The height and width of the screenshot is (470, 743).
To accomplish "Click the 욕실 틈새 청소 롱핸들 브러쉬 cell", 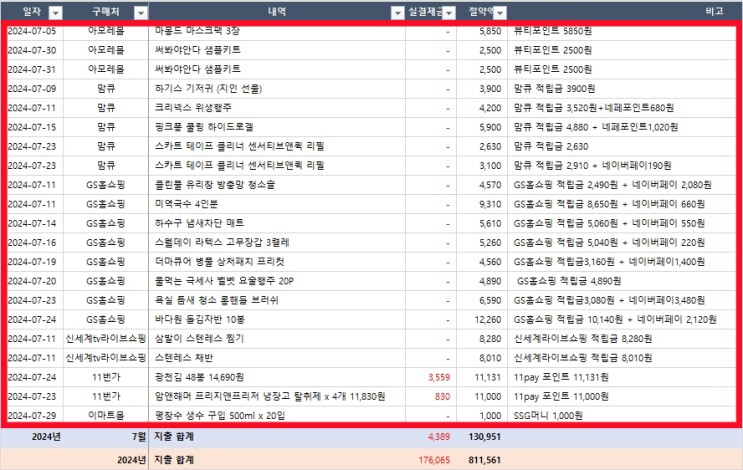I will pos(217,300).
